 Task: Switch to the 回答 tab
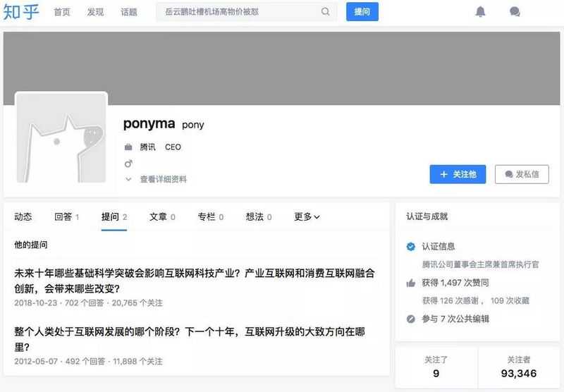(x=66, y=217)
